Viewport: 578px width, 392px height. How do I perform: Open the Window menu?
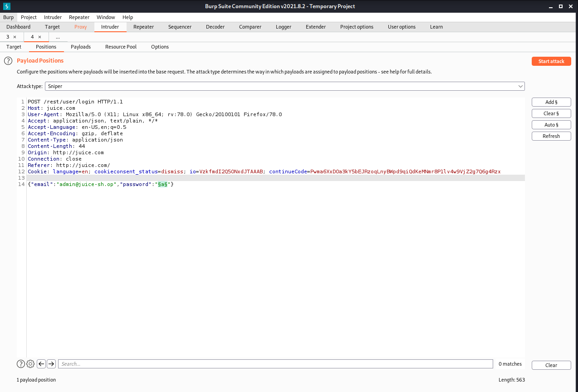click(x=106, y=17)
